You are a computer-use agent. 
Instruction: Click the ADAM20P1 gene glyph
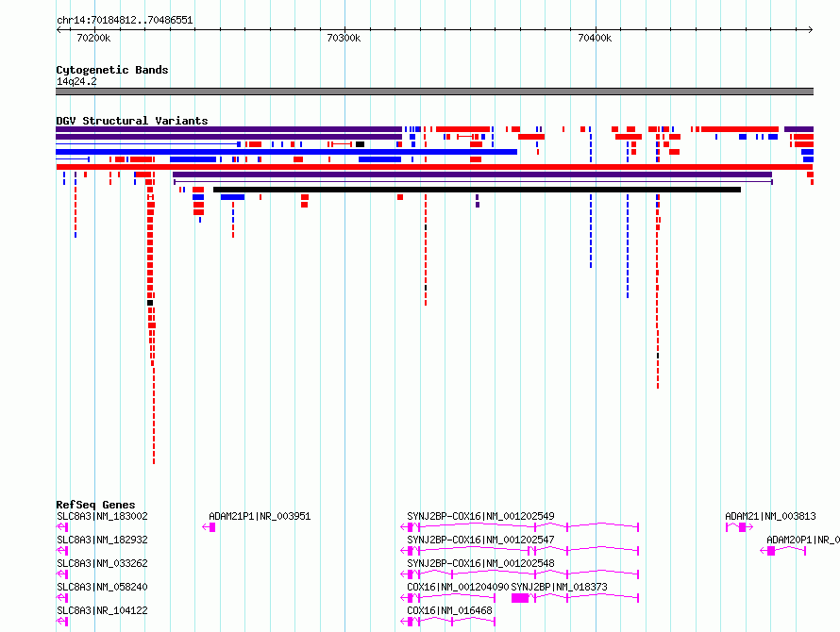pos(783,551)
